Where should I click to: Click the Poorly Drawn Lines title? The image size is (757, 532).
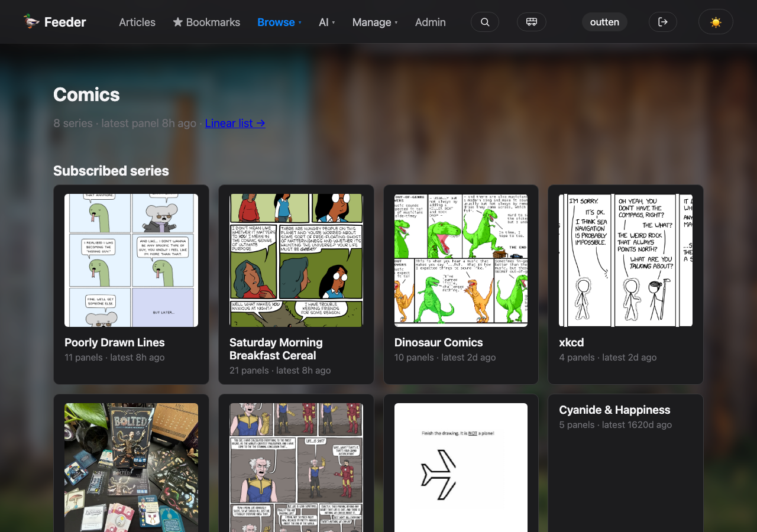(x=115, y=342)
